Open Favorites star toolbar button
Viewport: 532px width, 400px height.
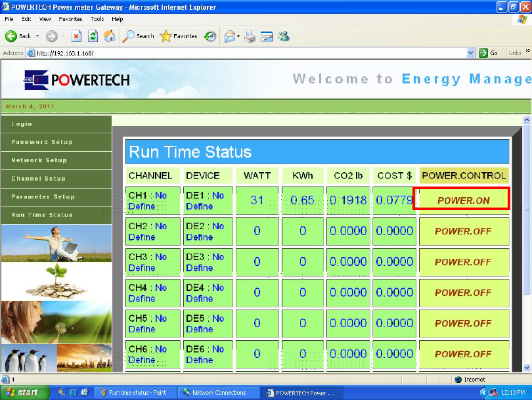click(x=178, y=36)
